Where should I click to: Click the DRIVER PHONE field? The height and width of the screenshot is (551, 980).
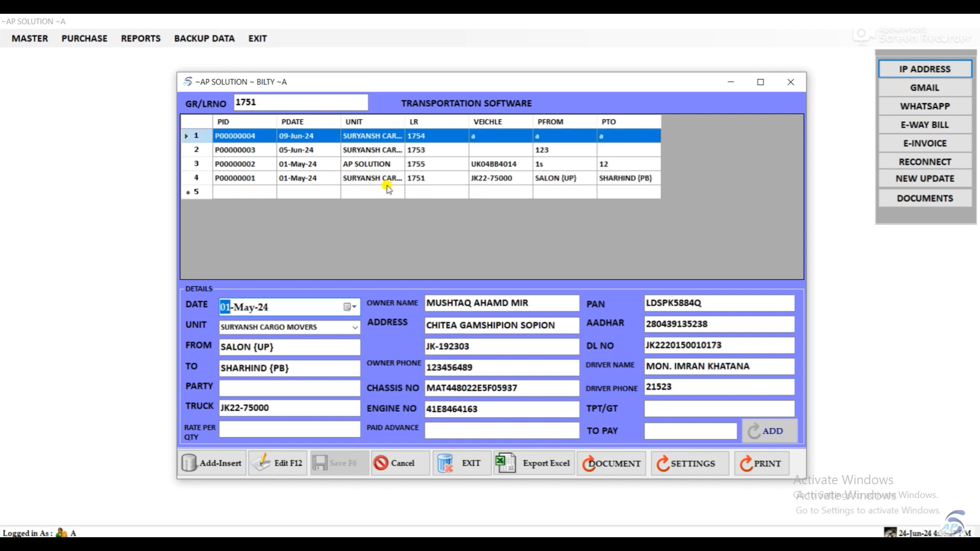(x=719, y=387)
